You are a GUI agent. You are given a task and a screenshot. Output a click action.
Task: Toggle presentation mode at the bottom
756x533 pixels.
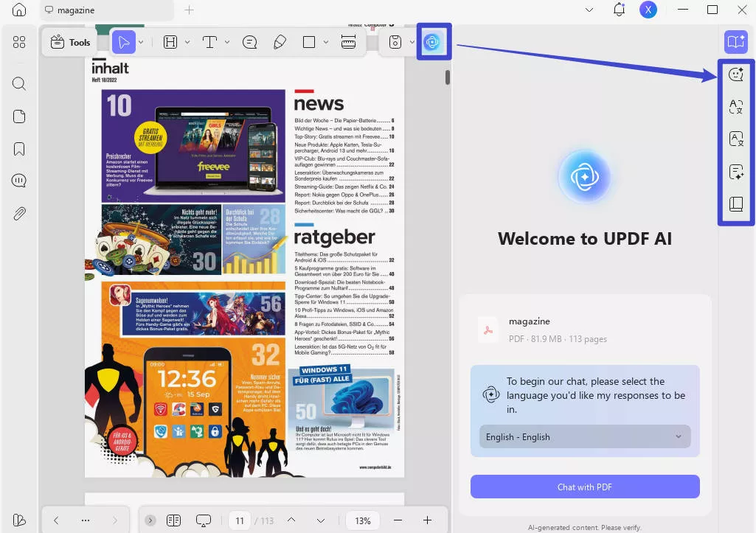click(x=204, y=520)
